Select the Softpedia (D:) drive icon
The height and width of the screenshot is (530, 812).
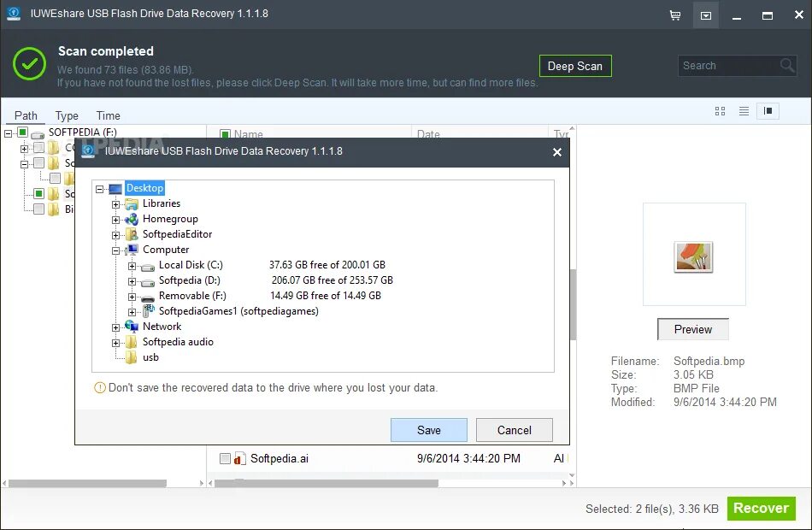[148, 282]
